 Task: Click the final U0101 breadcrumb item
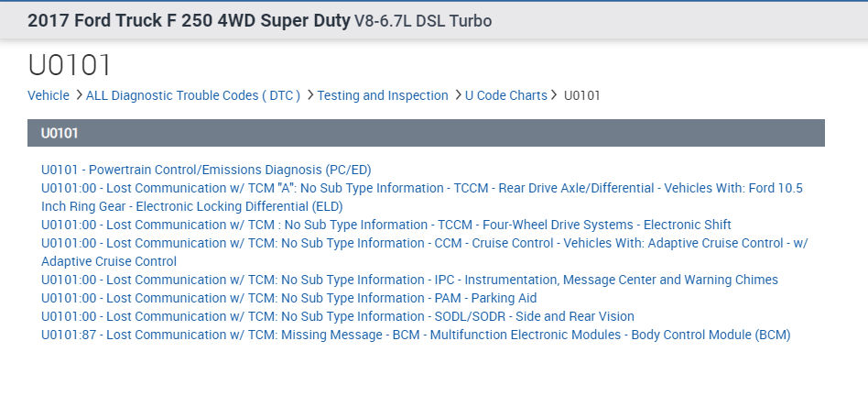582,95
